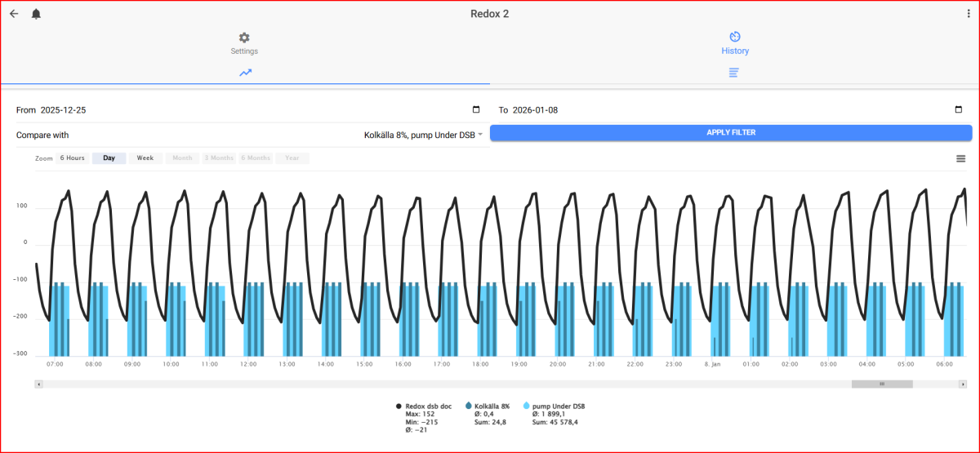Click the APPLY FILTER button
This screenshot has height=453, width=980.
pyautogui.click(x=731, y=132)
